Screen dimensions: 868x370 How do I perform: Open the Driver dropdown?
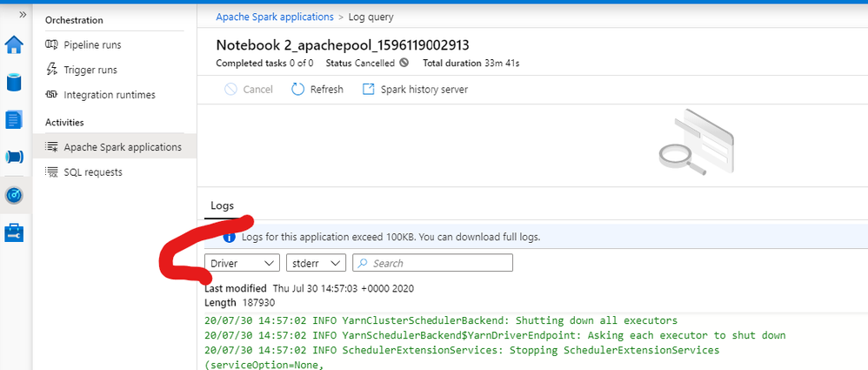point(242,263)
